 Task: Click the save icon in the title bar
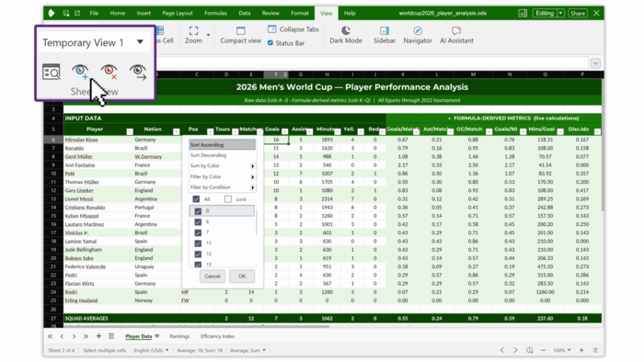pos(65,13)
